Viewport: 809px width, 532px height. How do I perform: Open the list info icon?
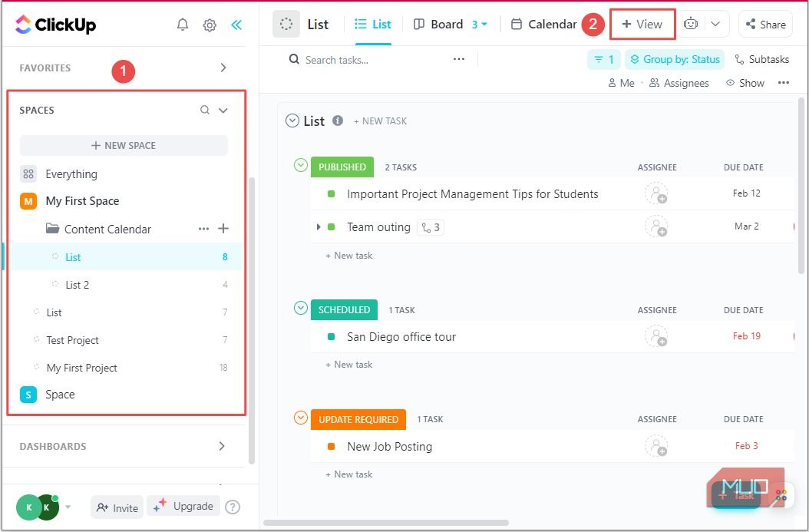pos(338,121)
